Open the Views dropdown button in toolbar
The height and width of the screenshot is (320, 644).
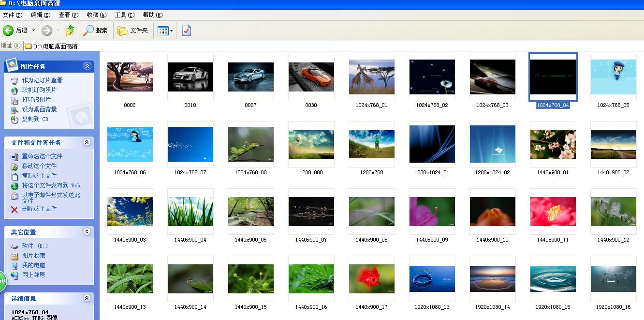coord(165,30)
